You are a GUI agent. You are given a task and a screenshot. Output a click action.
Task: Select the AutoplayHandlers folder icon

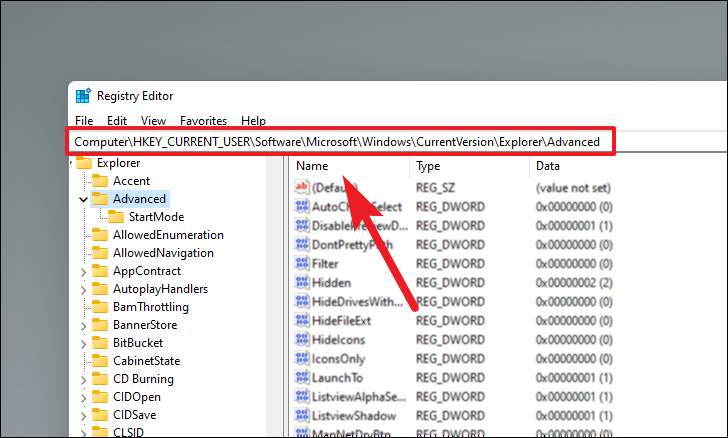click(100, 289)
